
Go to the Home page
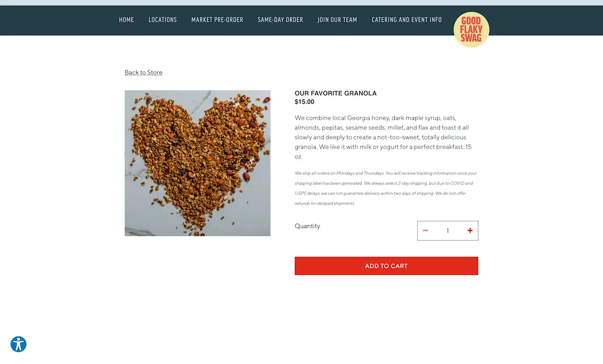point(127,20)
